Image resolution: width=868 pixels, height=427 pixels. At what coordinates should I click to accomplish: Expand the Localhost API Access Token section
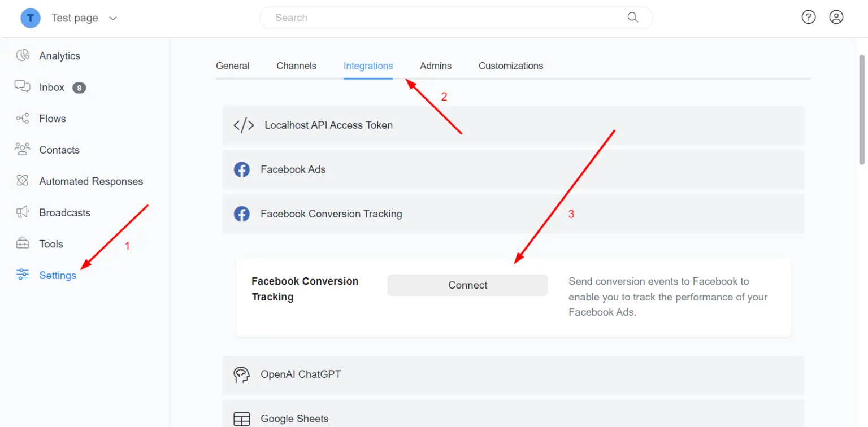513,125
